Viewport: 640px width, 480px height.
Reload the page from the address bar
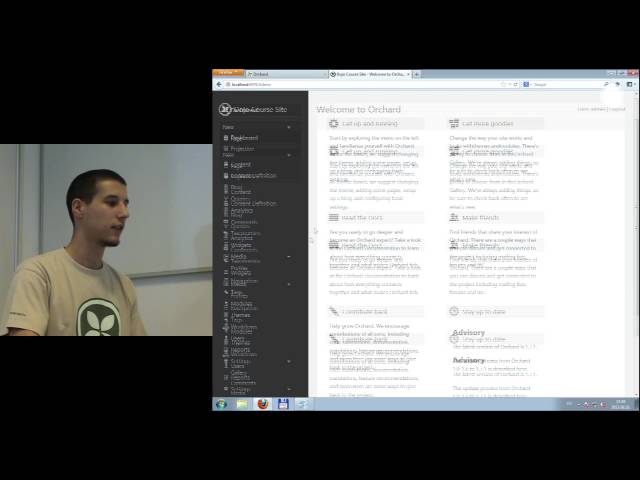516,84
